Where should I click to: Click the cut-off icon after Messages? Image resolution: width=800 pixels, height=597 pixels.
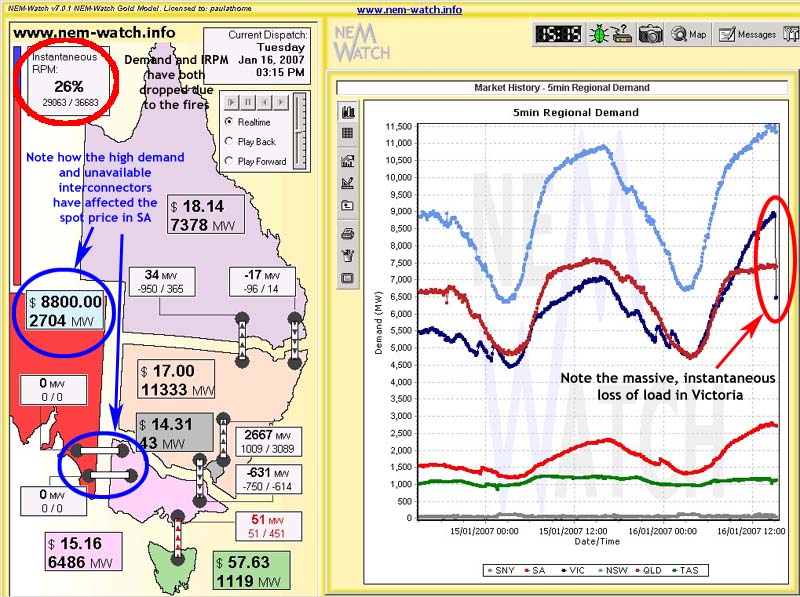coord(791,35)
